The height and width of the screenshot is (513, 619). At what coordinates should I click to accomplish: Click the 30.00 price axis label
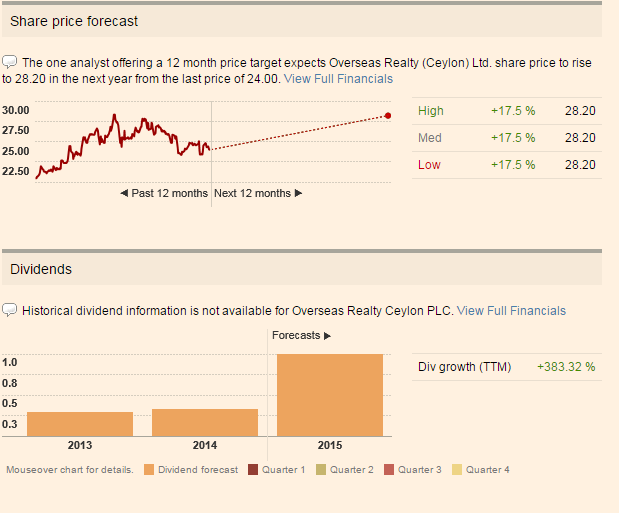(x=16, y=110)
